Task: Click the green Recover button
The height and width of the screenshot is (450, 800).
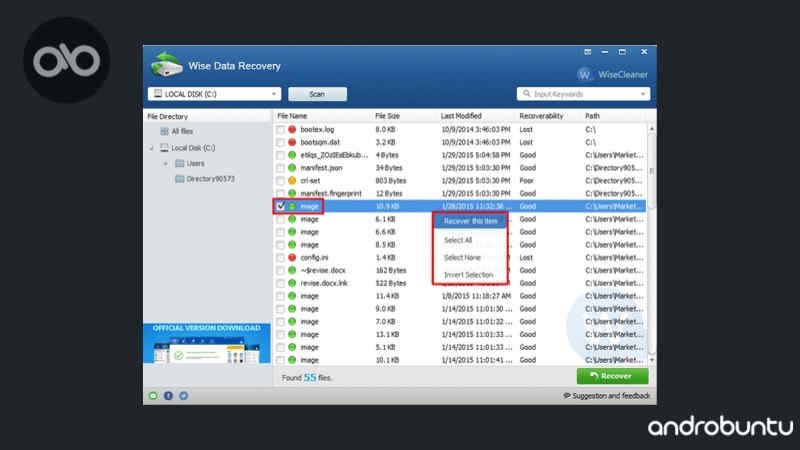Action: [612, 376]
